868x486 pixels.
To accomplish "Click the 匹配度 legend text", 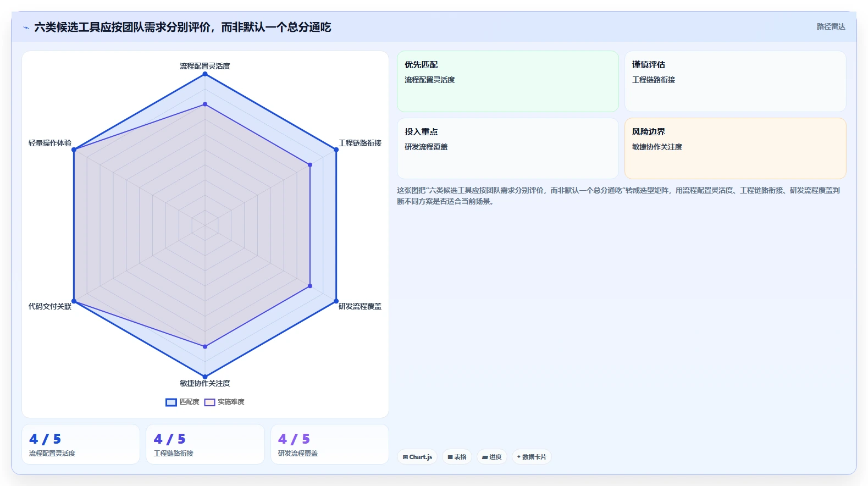I will click(x=189, y=402).
